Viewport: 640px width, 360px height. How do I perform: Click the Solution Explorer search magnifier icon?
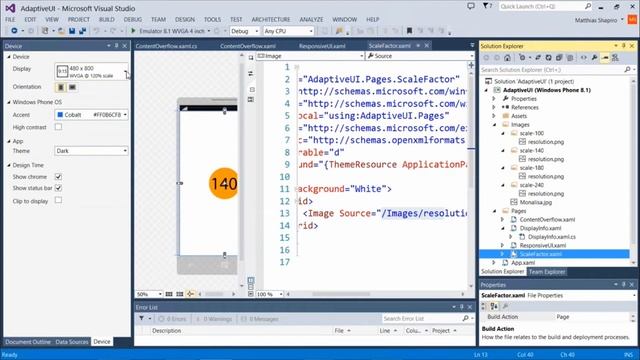pos(627,70)
